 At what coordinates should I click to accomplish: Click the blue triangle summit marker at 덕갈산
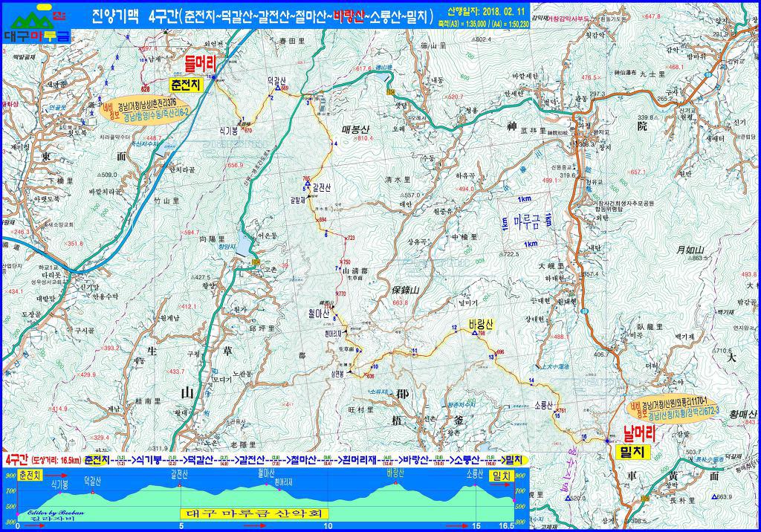click(278, 88)
